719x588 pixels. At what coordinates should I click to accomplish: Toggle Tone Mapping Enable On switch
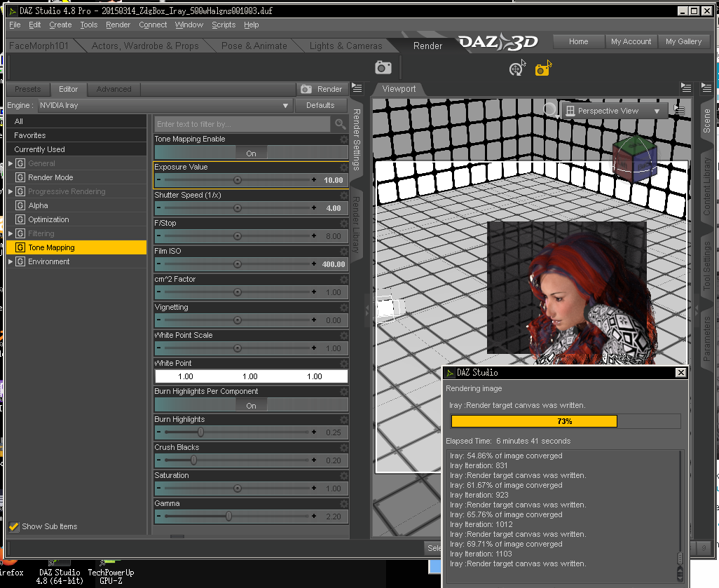(x=251, y=153)
